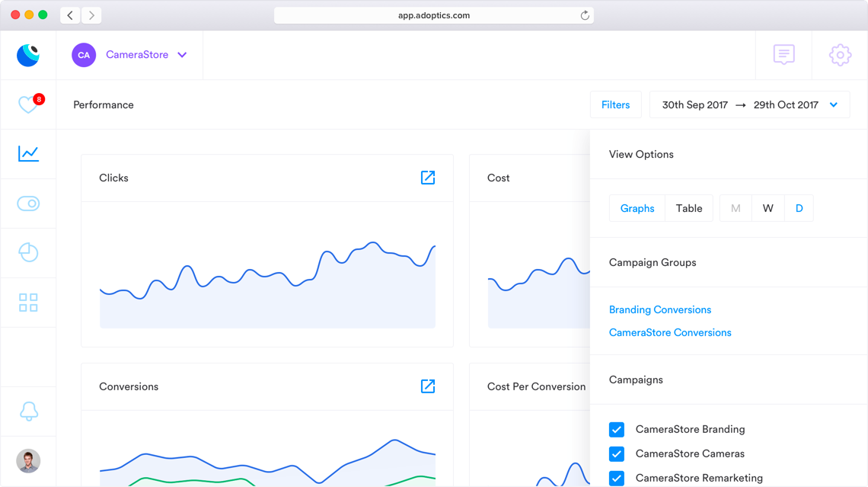Screen dimensions: 868x487
Task: Open the pie chart reports icon
Action: 28,252
